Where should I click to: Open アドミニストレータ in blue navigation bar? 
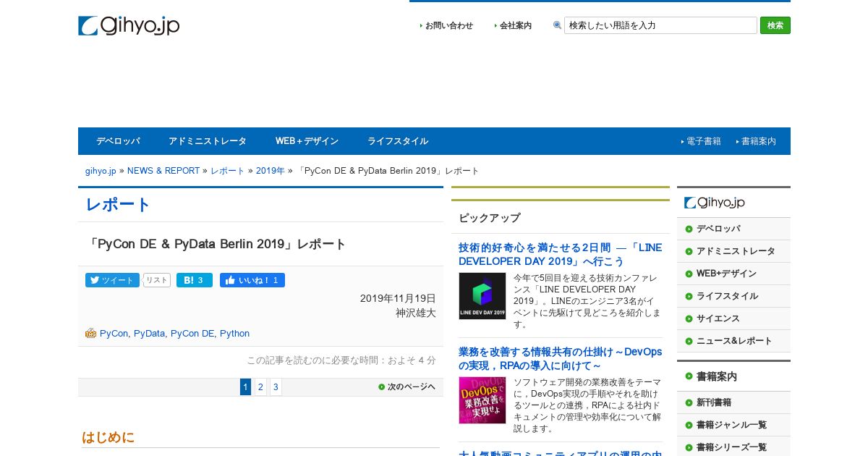(x=208, y=141)
